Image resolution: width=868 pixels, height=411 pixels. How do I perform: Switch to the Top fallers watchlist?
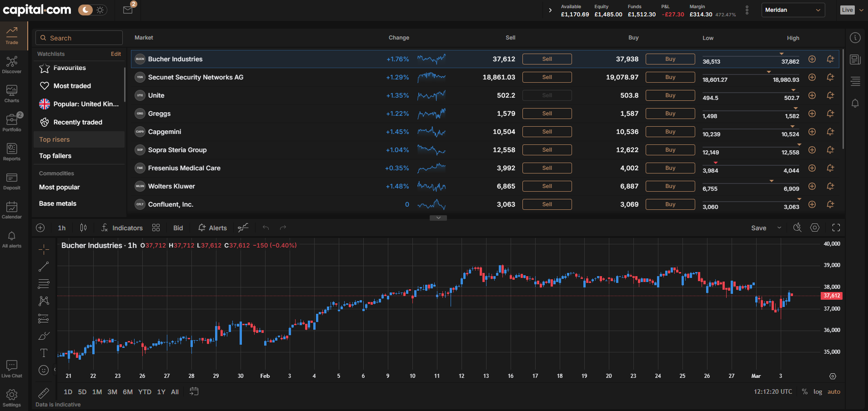[55, 156]
